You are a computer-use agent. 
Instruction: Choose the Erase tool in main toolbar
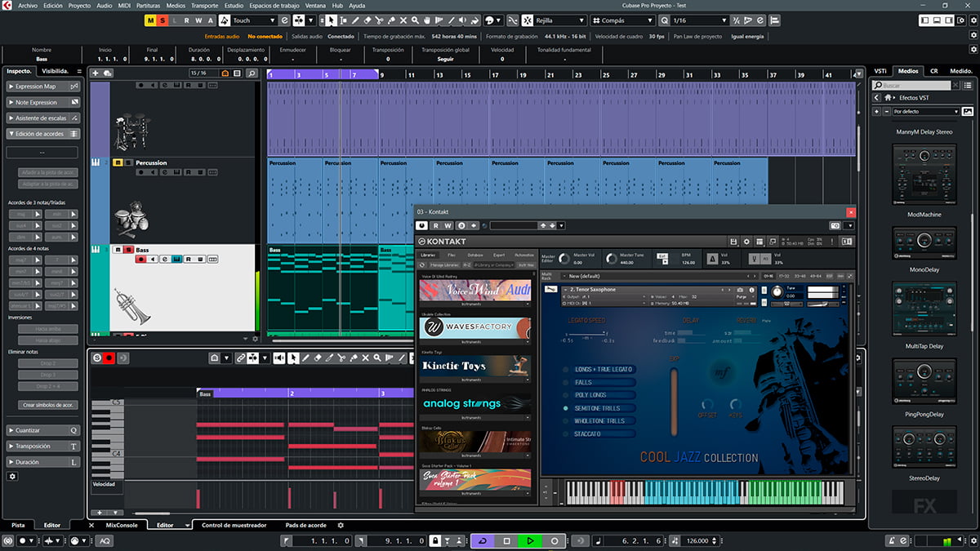pyautogui.click(x=368, y=20)
